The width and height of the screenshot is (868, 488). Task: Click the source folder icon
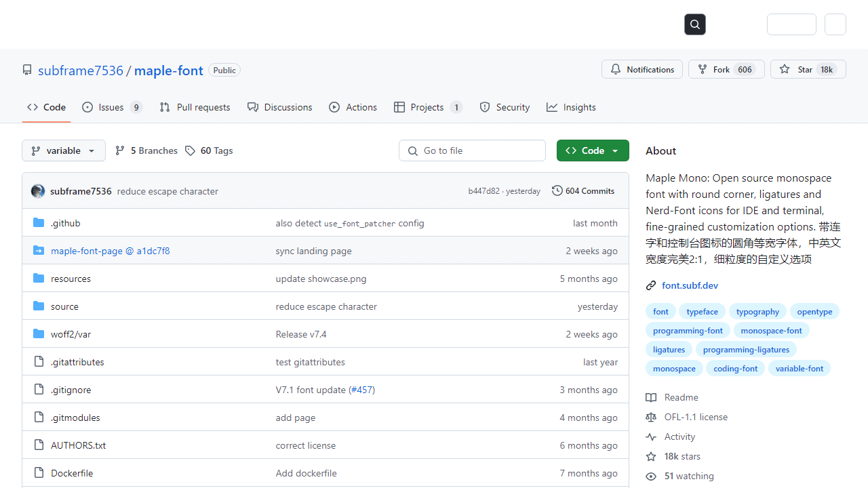click(x=39, y=306)
